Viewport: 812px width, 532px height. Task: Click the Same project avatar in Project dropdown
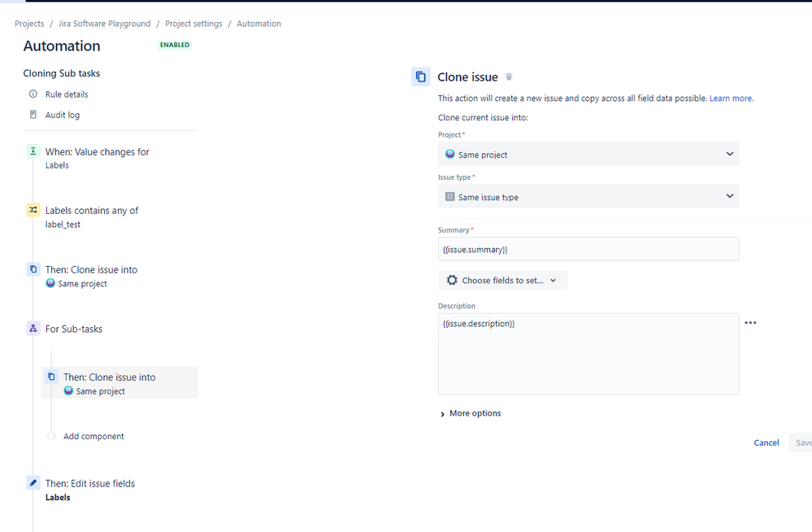coord(450,154)
